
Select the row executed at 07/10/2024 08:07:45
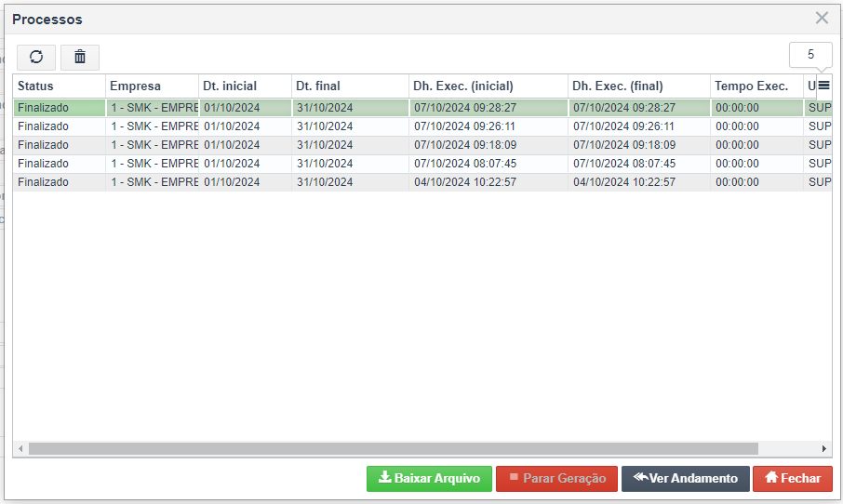(x=422, y=164)
